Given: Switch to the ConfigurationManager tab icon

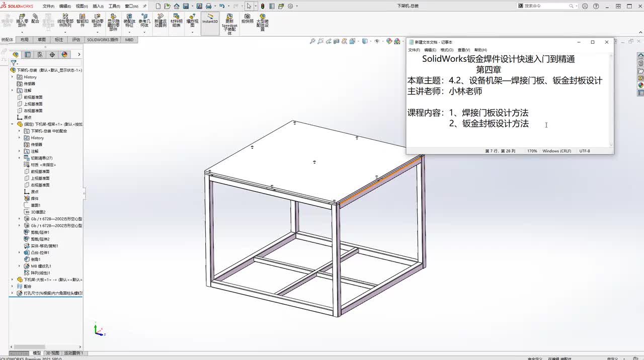Looking at the screenshot, I should tap(40, 54).
